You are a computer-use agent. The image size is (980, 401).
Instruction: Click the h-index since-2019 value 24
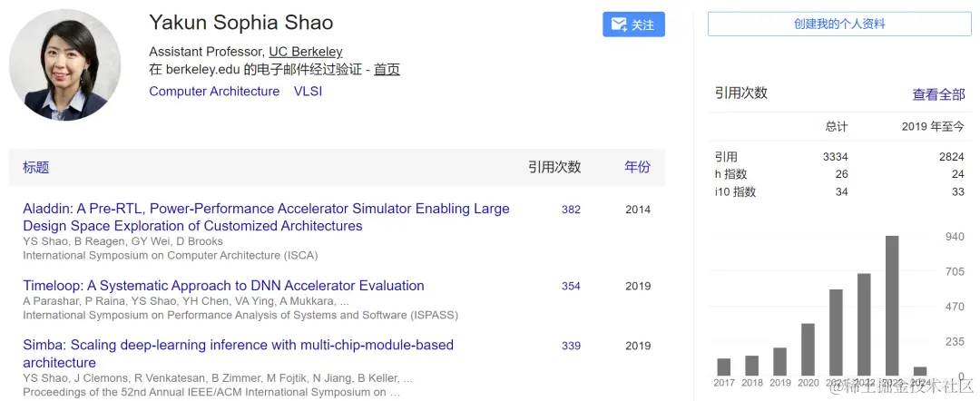pos(958,174)
